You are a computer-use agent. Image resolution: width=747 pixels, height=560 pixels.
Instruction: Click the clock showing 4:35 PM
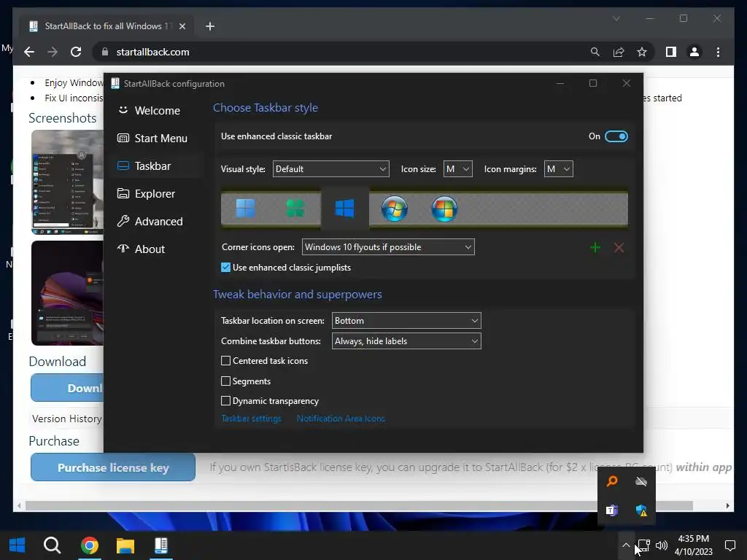point(693,545)
